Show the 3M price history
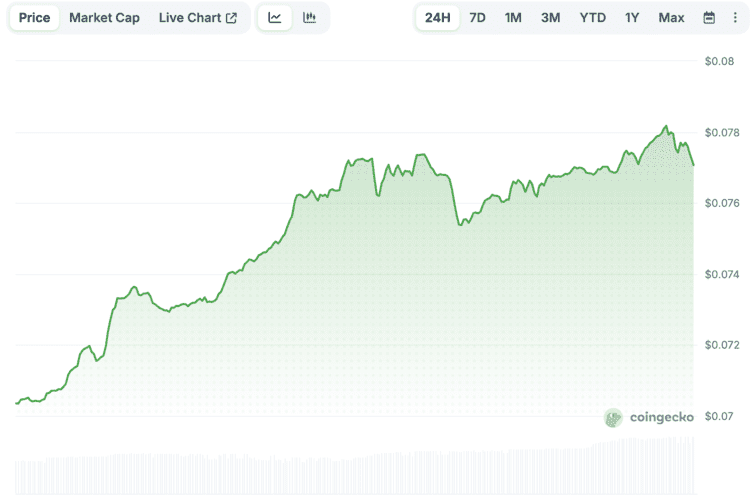 tap(550, 18)
